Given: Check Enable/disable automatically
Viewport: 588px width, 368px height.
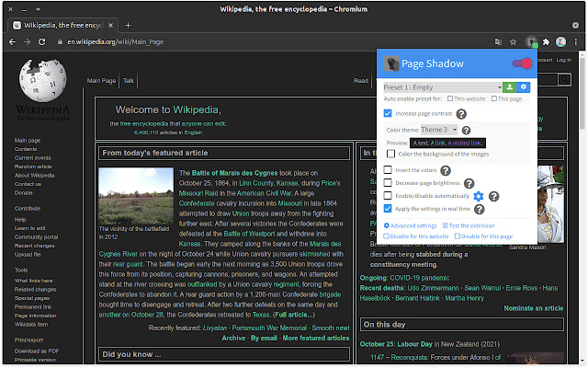Looking at the screenshot, I should [388, 196].
